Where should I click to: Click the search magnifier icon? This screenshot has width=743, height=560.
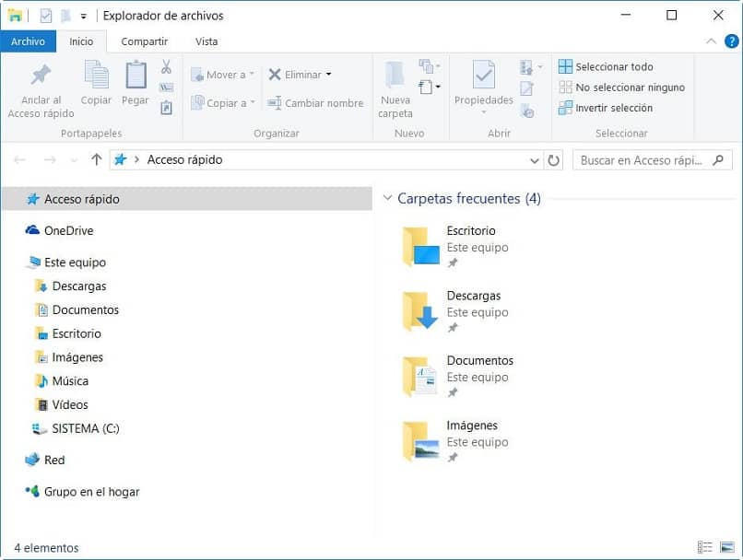click(x=718, y=160)
